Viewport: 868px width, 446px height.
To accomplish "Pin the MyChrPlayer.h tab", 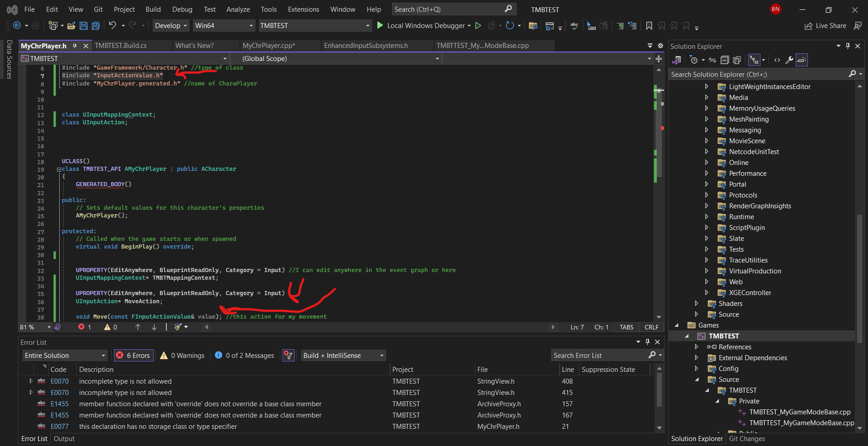I will click(x=75, y=46).
